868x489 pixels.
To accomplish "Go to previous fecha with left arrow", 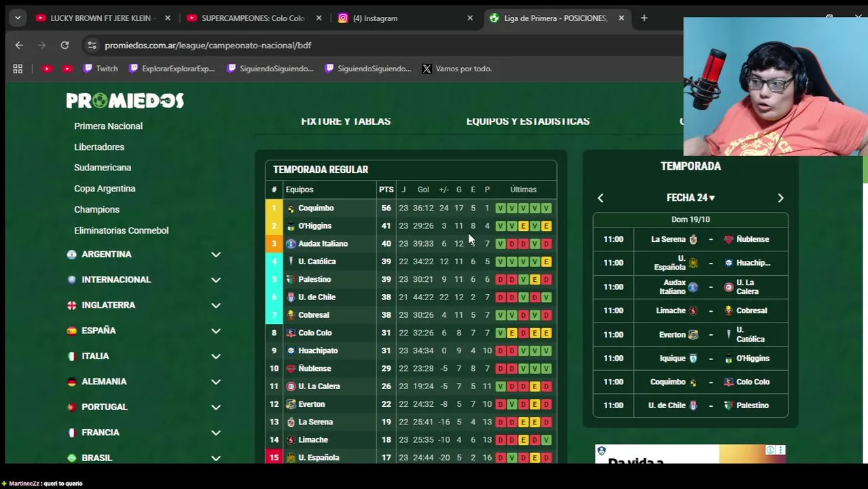I will [x=600, y=198].
